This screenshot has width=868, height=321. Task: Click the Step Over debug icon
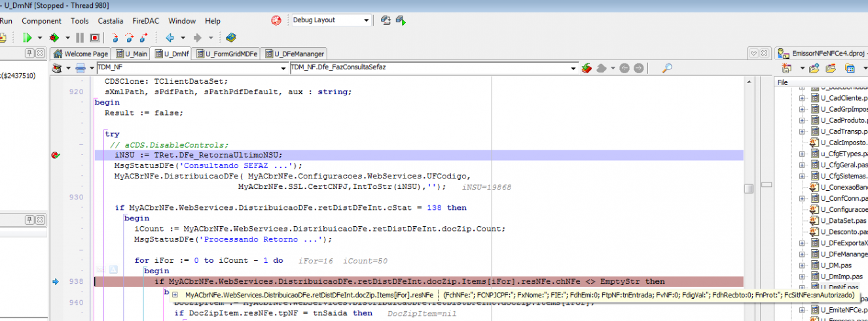click(129, 38)
